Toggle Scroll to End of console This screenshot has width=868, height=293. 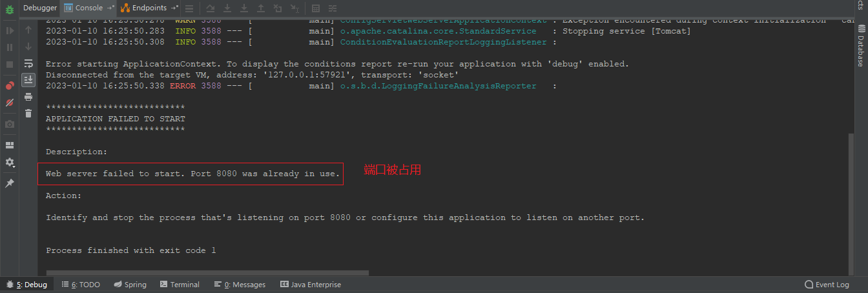tap(28, 80)
